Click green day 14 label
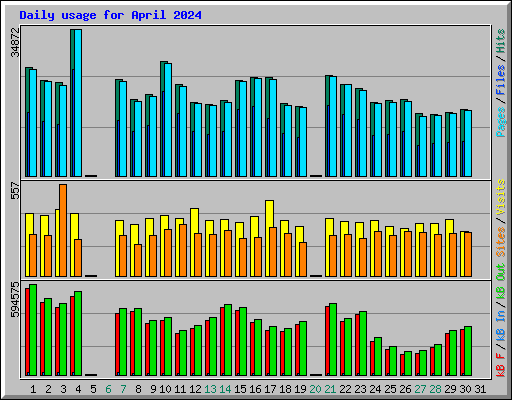Image resolution: width=512 pixels, height=400 pixels. [225, 389]
